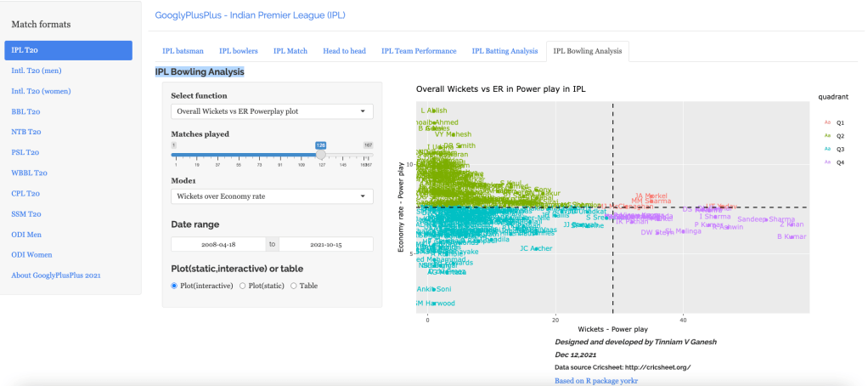Switch to the IPL batsman tab
Screen dimensions: 868x386
point(182,51)
